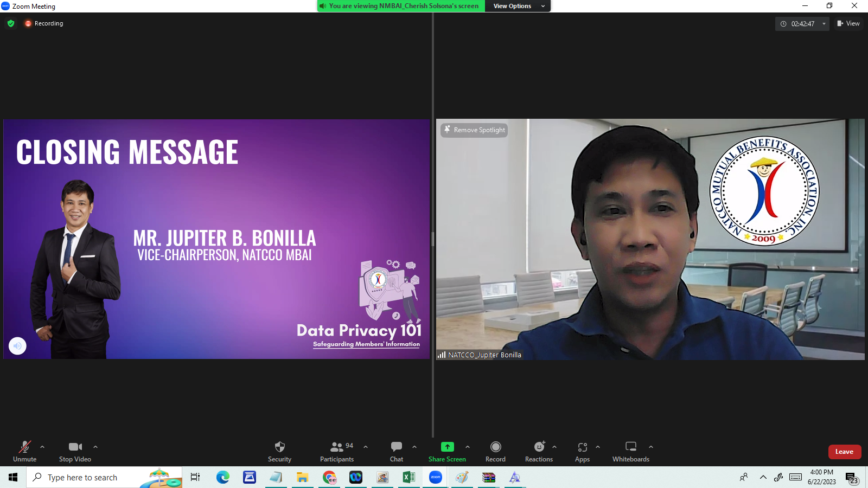Open File Explorer from the taskbar

pos(302,477)
